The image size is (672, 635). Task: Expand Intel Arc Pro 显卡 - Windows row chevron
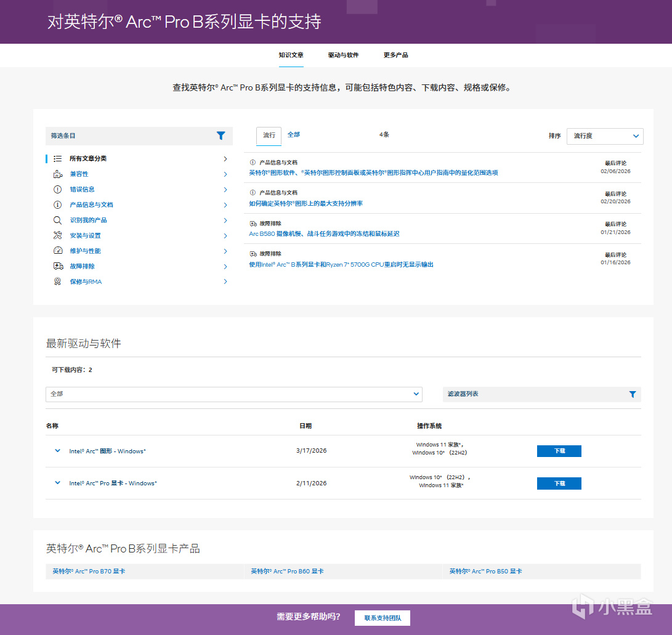[57, 483]
